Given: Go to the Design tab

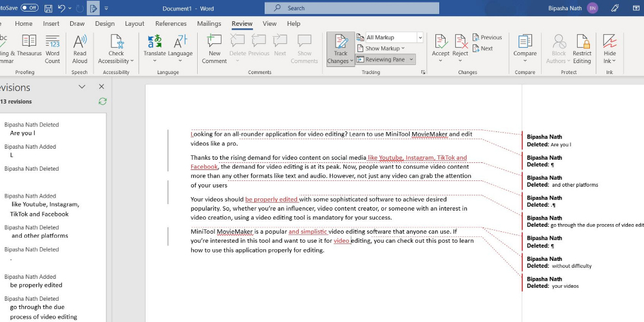Looking at the screenshot, I should (x=105, y=24).
